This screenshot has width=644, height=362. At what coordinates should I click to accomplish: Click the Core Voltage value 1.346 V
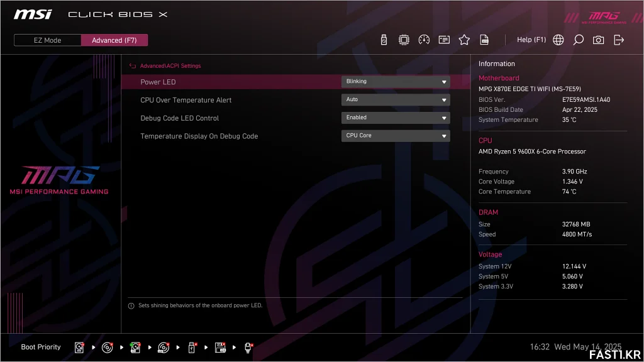572,182
